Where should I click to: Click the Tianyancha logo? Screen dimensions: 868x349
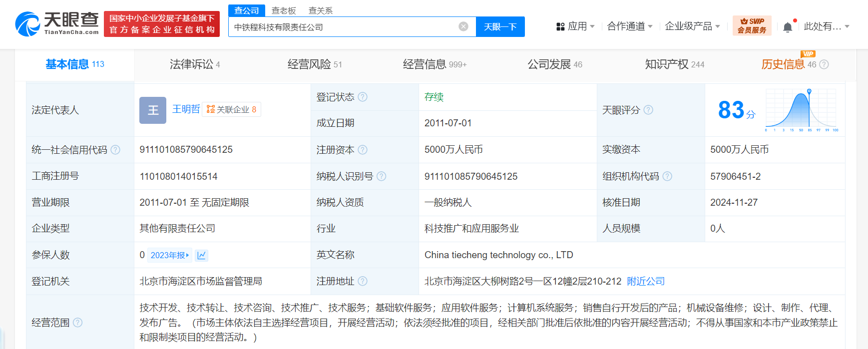(57, 23)
